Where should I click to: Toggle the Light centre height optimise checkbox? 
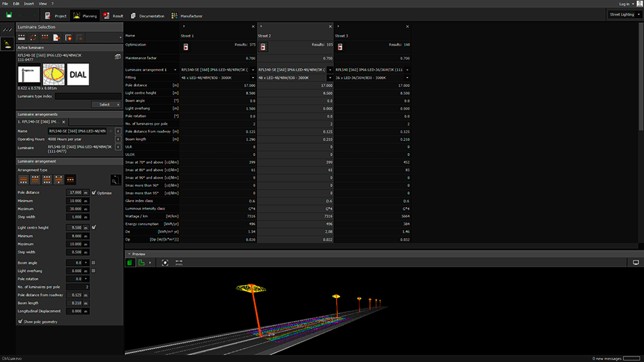click(x=94, y=227)
